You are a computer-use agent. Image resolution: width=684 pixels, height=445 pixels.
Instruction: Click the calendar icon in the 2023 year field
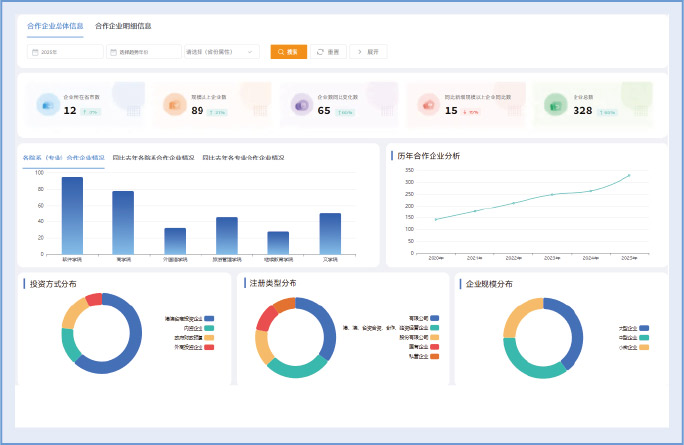point(36,51)
